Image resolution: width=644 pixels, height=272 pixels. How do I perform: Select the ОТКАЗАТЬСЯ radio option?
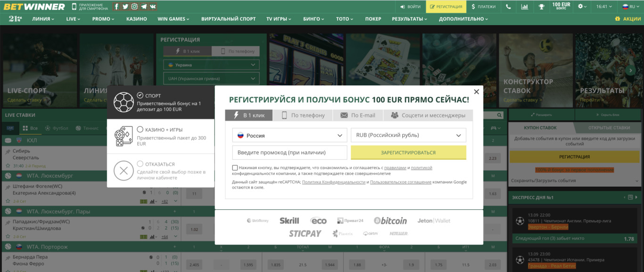coord(140,164)
